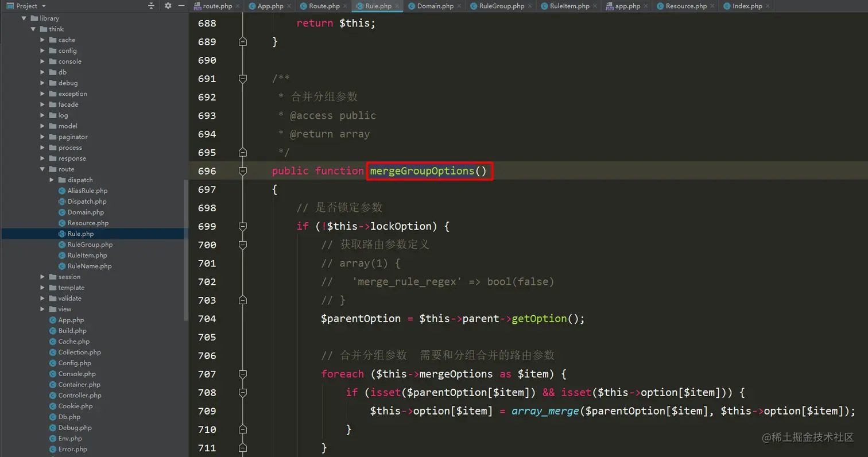This screenshot has width=868, height=457.
Task: Open Env.php from the project tree
Action: click(x=65, y=439)
